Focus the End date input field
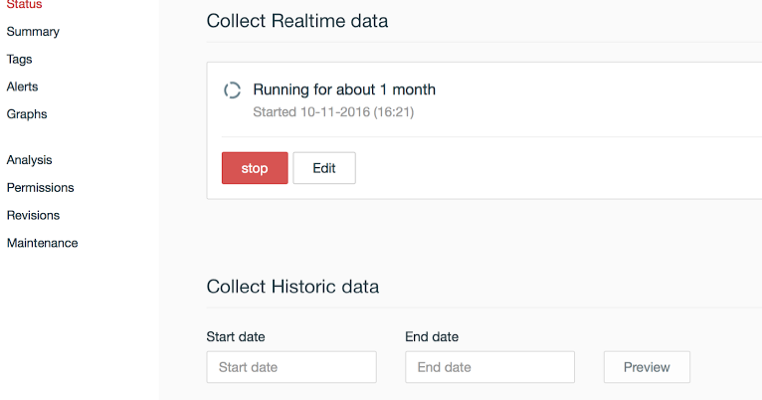This screenshot has width=762, height=400. pos(489,367)
